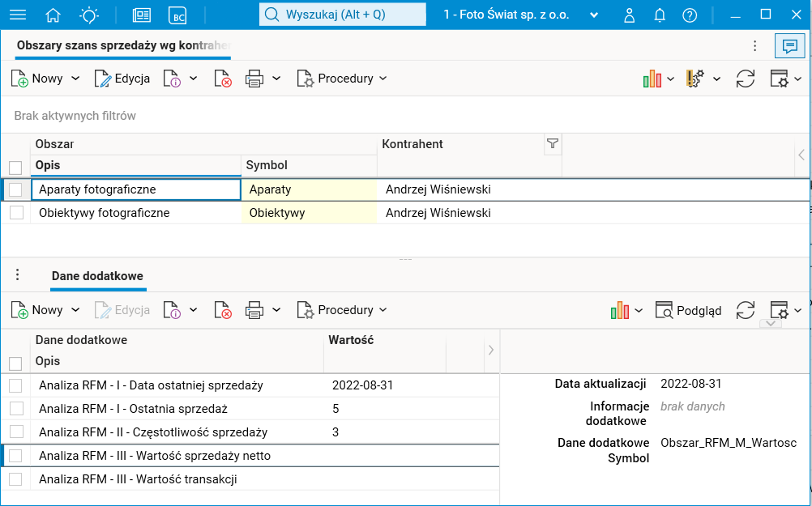The height and width of the screenshot is (506, 812).
Task: Click the notifications bell icon
Action: tap(660, 15)
